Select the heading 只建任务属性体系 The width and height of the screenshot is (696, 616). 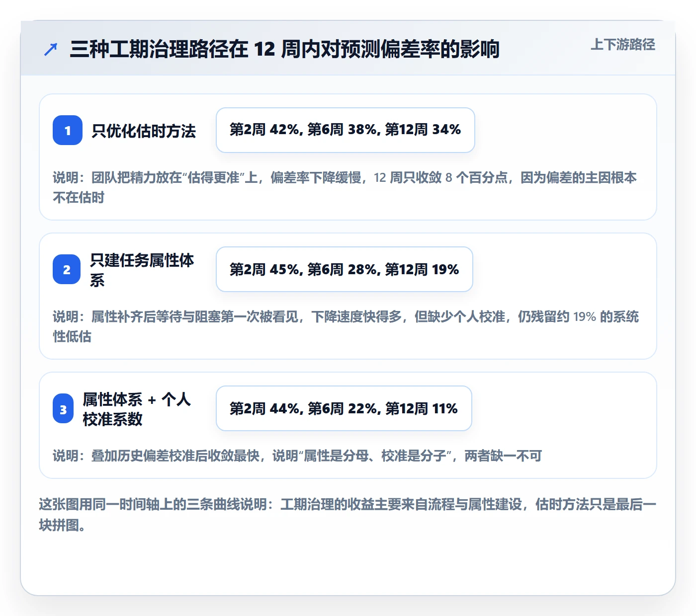pos(142,270)
